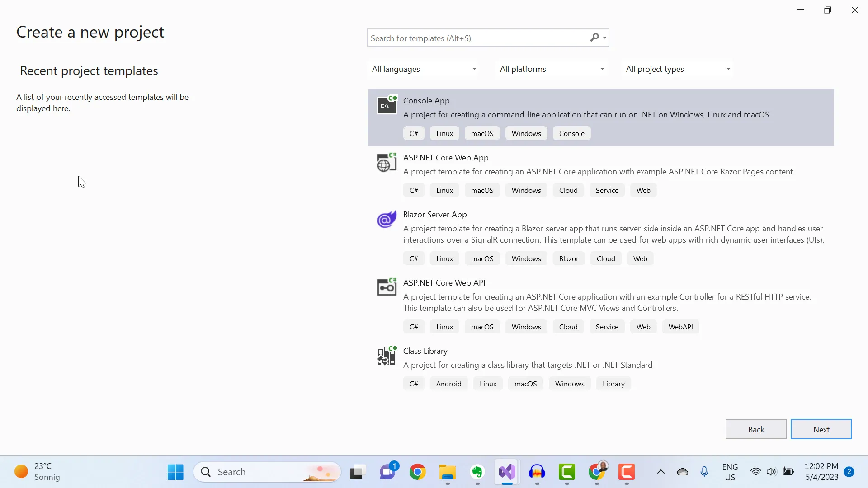Open the clock showing 12:02 PM
The width and height of the screenshot is (868, 488).
click(x=821, y=472)
